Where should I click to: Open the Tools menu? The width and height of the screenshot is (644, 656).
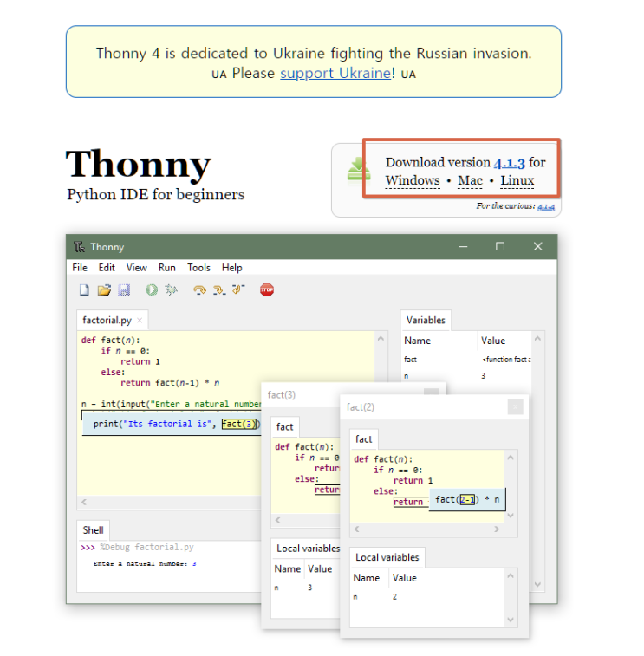tap(198, 267)
